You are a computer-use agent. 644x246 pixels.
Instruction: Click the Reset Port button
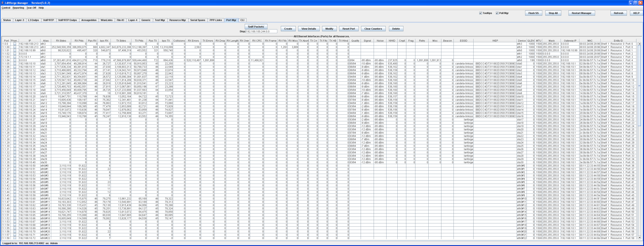pos(349,29)
